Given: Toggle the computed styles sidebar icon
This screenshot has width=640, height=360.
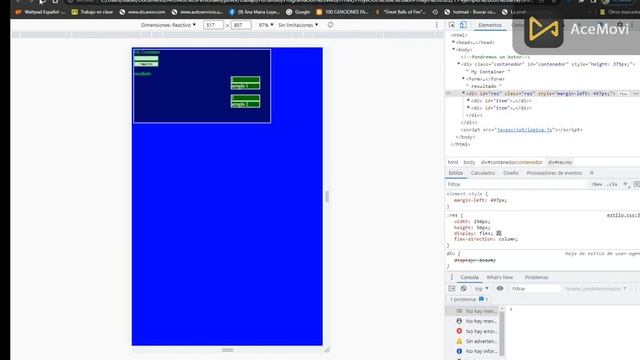Looking at the screenshot, I should [636, 184].
